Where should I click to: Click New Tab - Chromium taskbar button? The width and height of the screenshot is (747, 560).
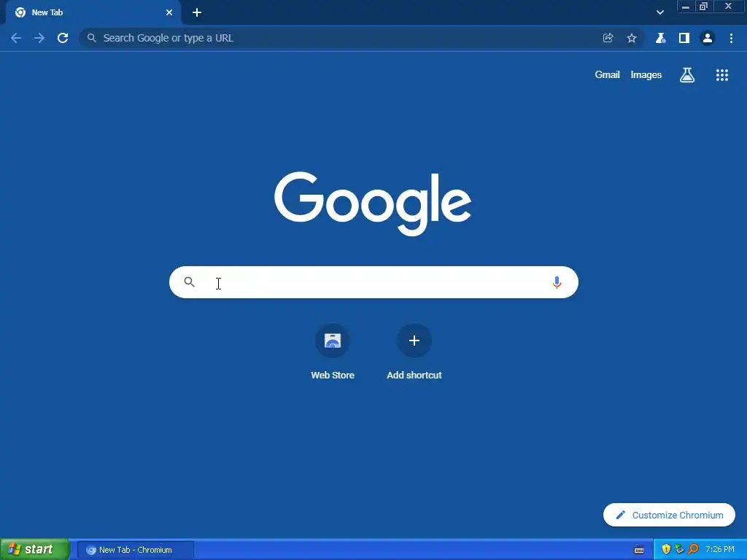[x=135, y=550]
